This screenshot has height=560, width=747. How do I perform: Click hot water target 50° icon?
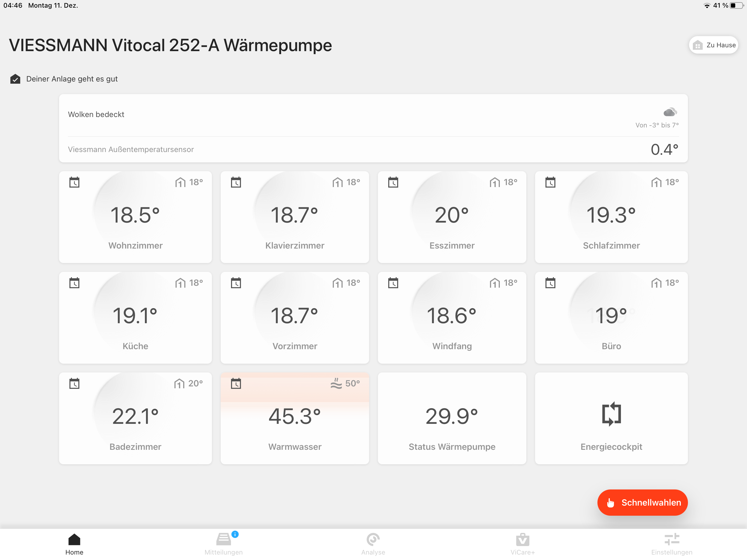pos(336,383)
